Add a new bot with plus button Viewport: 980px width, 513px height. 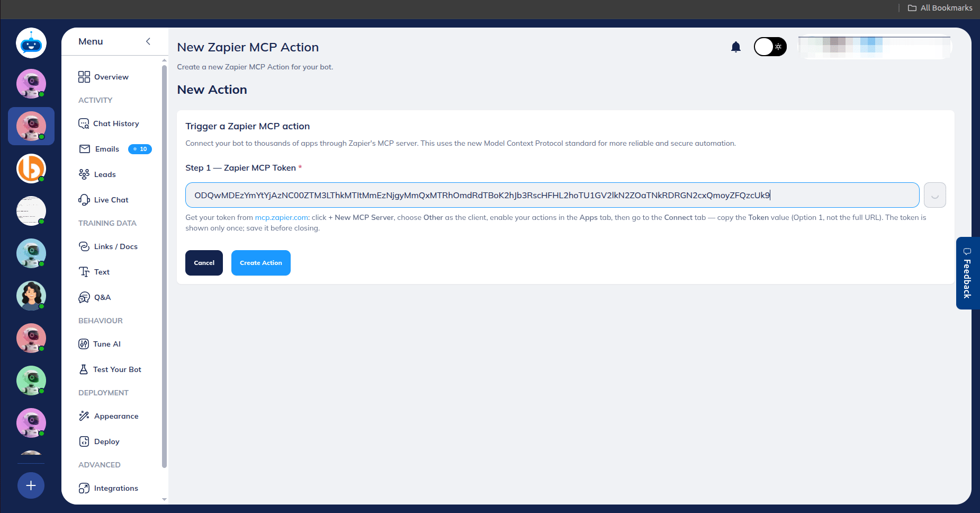pos(31,485)
